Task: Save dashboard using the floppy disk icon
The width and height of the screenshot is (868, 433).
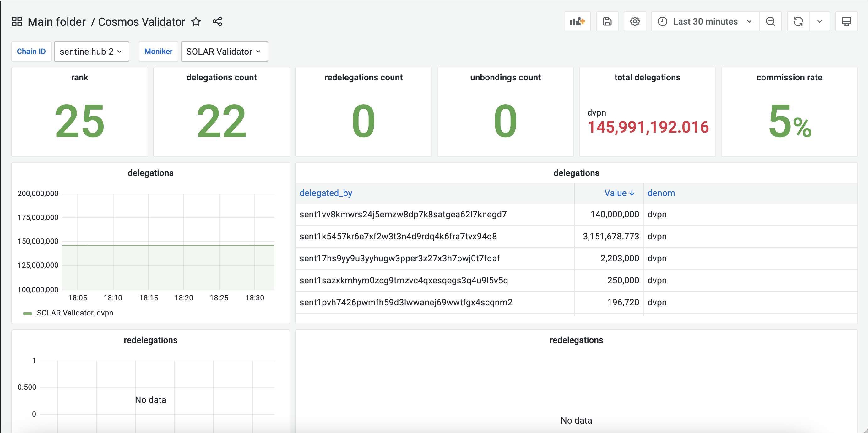Action: [607, 22]
